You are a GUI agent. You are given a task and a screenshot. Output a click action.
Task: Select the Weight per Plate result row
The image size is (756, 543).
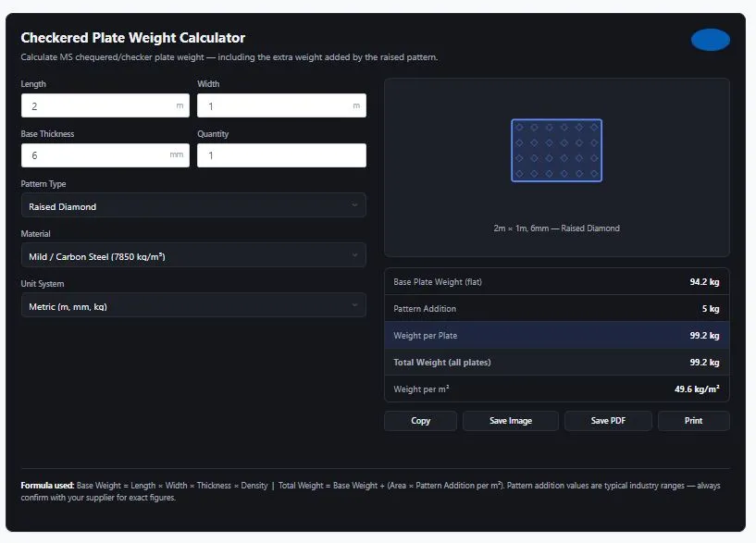tap(556, 336)
